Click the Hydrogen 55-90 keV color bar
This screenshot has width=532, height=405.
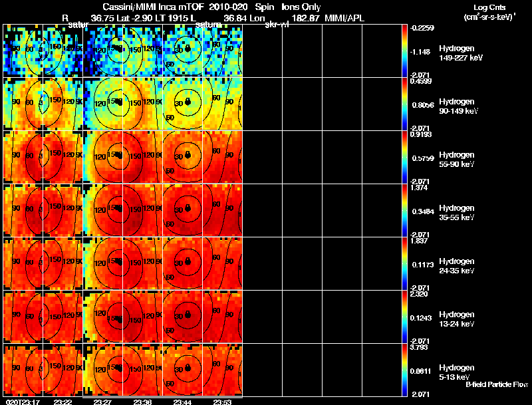404,157
